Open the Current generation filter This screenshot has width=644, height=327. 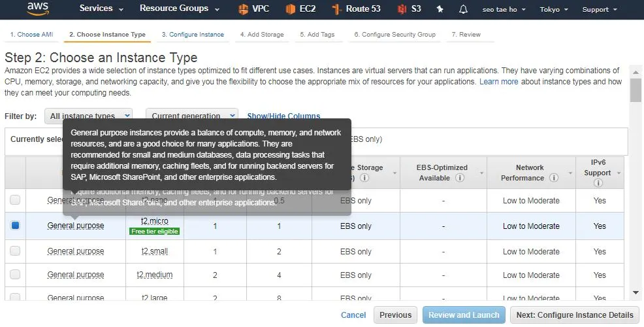(192, 116)
